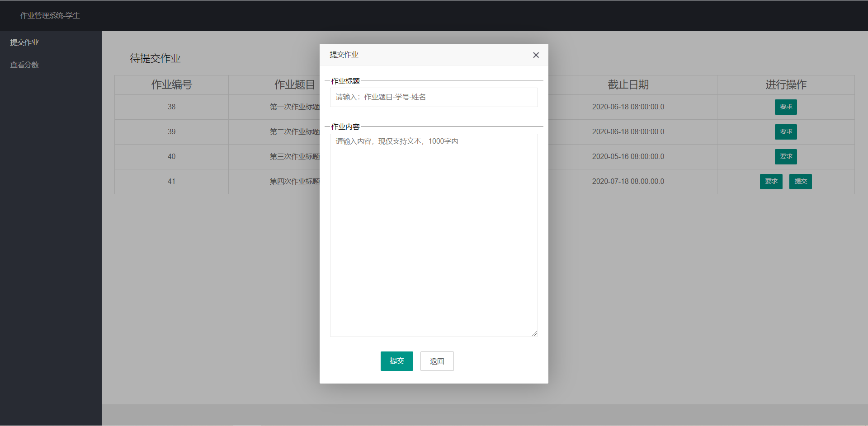Click the green 提交 button in the dialog
The width and height of the screenshot is (868, 426).
(x=397, y=361)
